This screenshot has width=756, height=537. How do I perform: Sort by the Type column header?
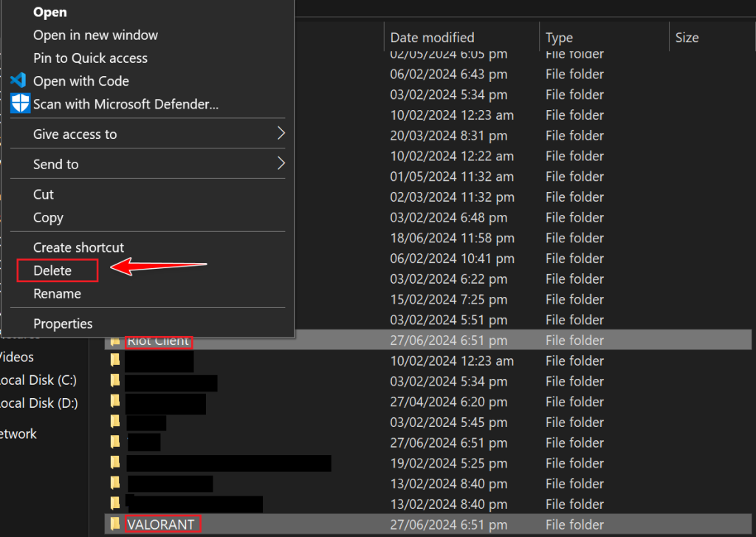tap(560, 38)
